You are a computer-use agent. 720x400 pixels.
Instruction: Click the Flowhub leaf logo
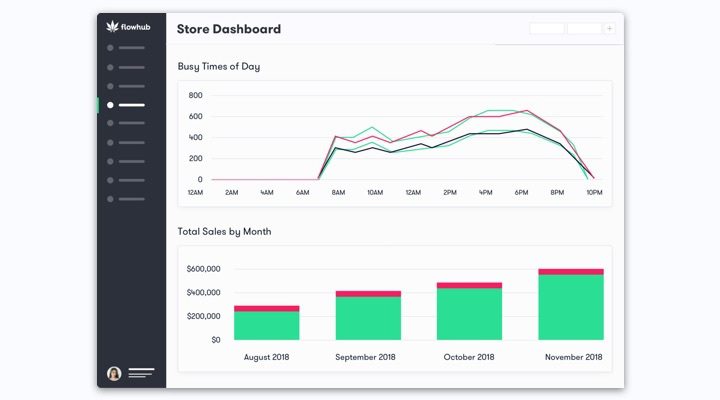pyautogui.click(x=112, y=27)
